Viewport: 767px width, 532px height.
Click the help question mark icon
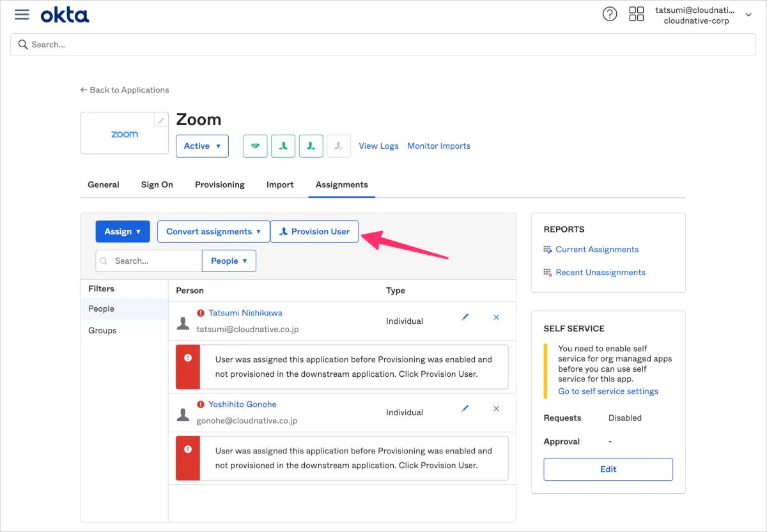tap(610, 15)
